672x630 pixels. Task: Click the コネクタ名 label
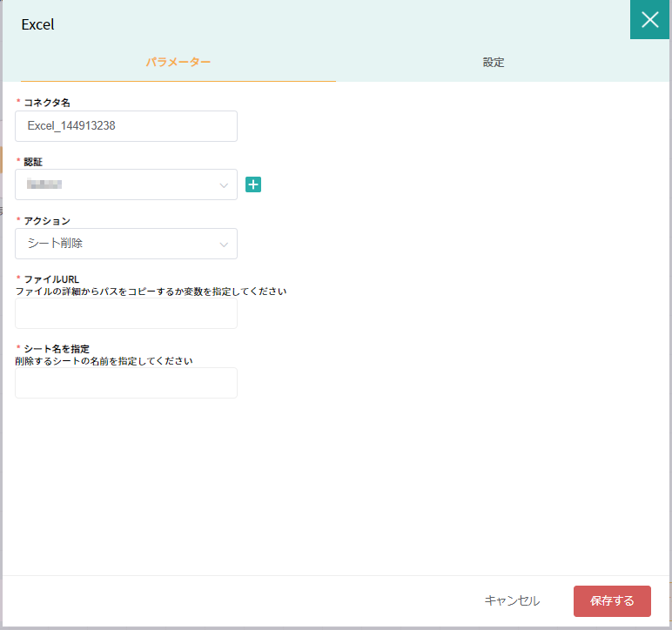47,103
